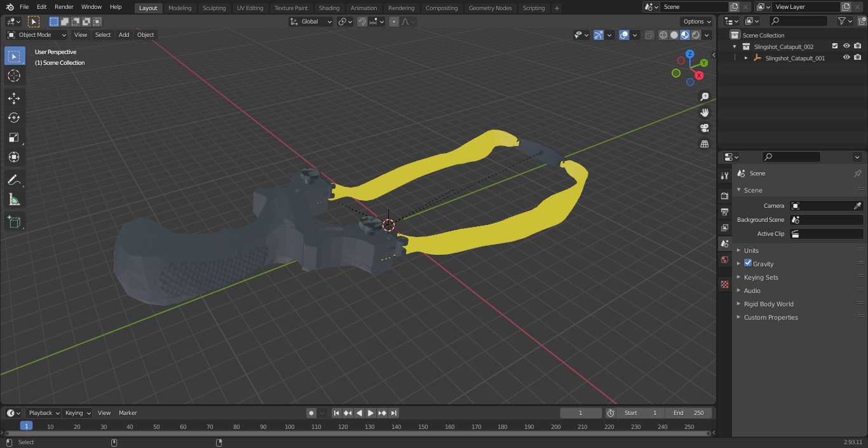The height and width of the screenshot is (448, 868).
Task: Disable Slingshot_Catapult_002 in renders
Action: pyautogui.click(x=858, y=46)
